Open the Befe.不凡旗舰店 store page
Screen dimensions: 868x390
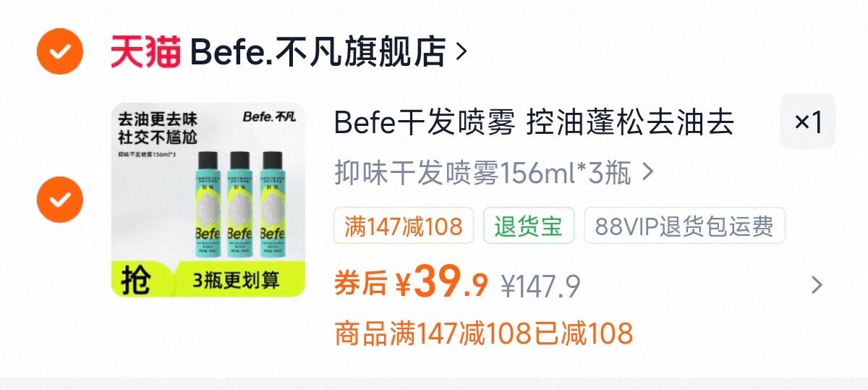[318, 51]
